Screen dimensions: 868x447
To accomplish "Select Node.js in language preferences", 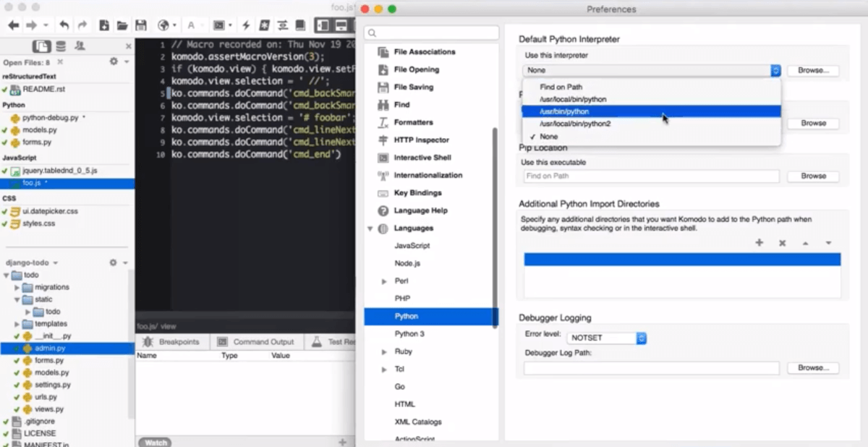I will (407, 264).
